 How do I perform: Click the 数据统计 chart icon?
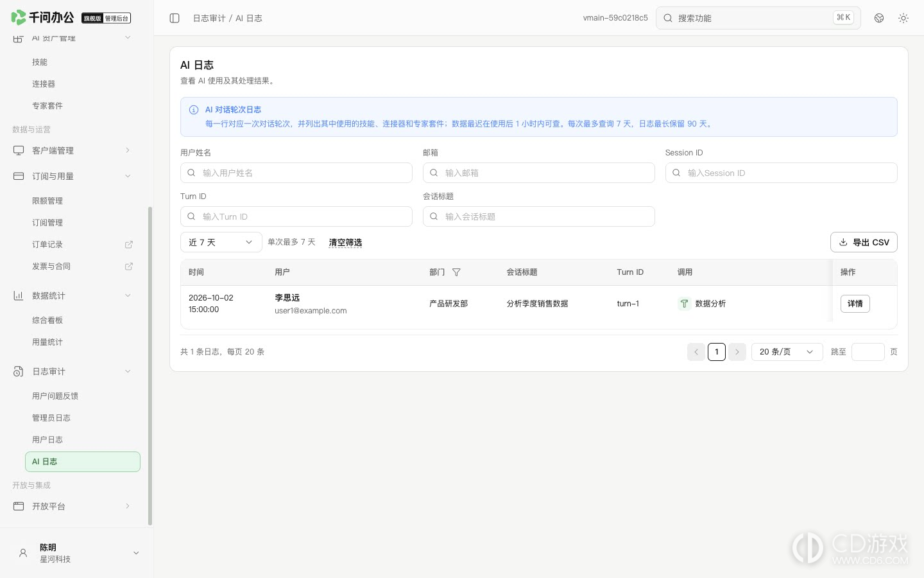click(x=19, y=296)
